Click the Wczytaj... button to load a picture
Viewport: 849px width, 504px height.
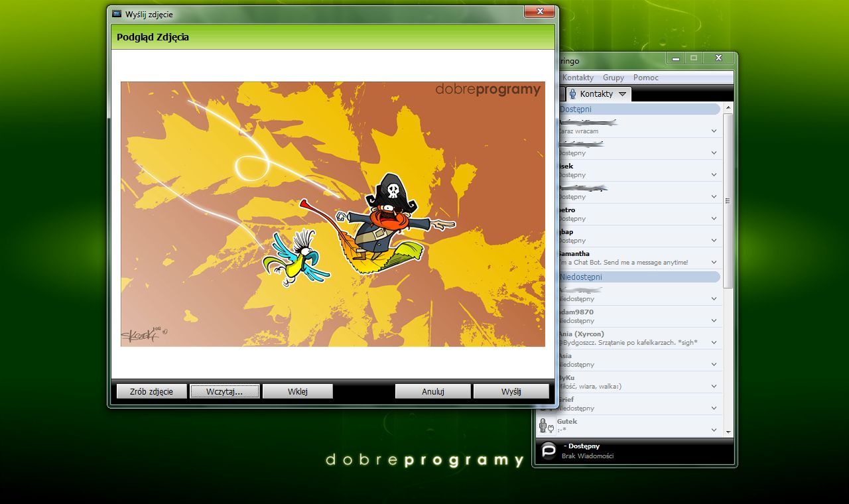224,391
